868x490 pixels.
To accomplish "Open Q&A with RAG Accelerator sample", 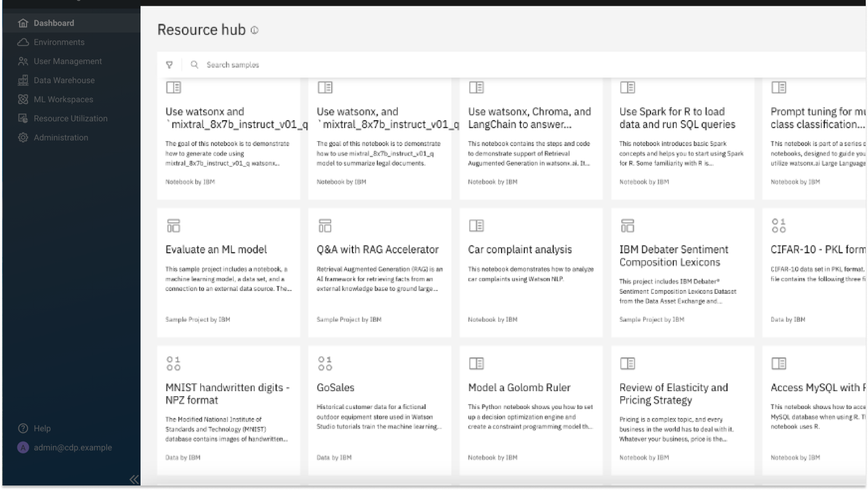I will (380, 273).
